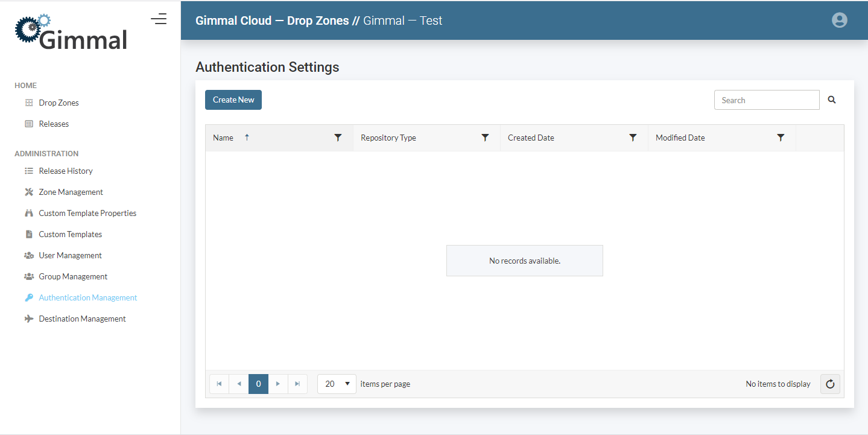Image resolution: width=868 pixels, height=435 pixels.
Task: Click the search magnifier icon
Action: [x=832, y=100]
